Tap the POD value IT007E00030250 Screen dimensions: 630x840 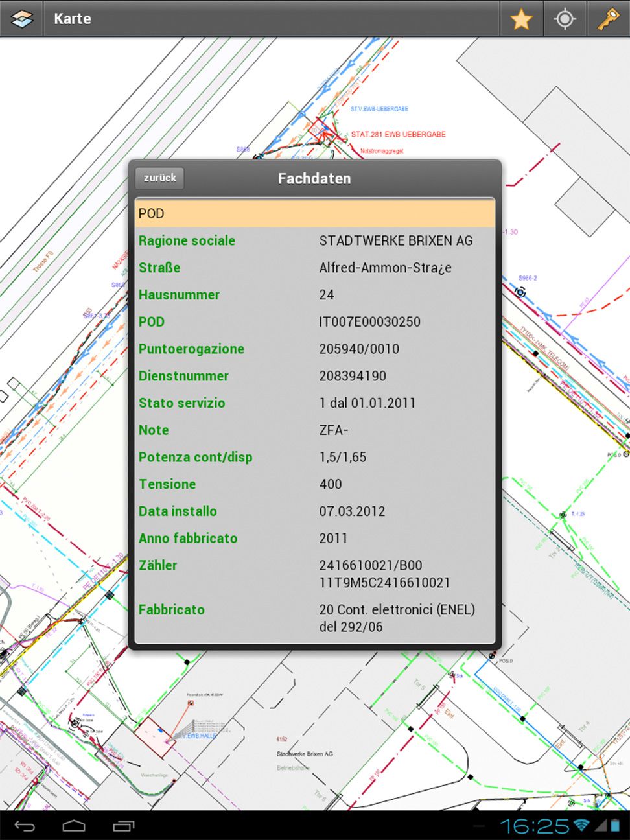(369, 322)
